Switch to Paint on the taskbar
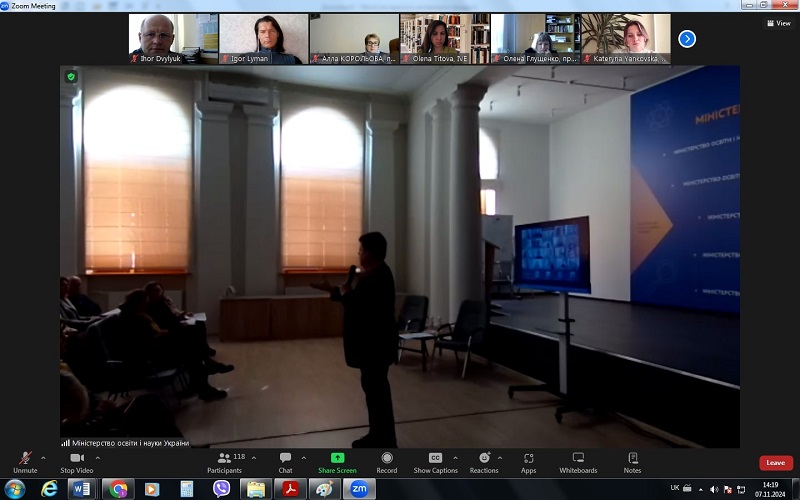 (x=324, y=489)
